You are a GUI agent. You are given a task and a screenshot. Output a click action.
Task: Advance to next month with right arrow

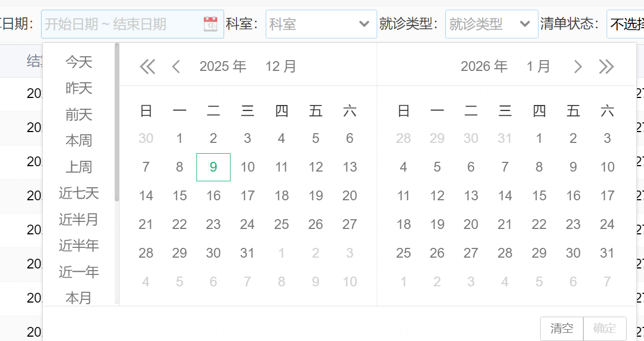click(578, 67)
